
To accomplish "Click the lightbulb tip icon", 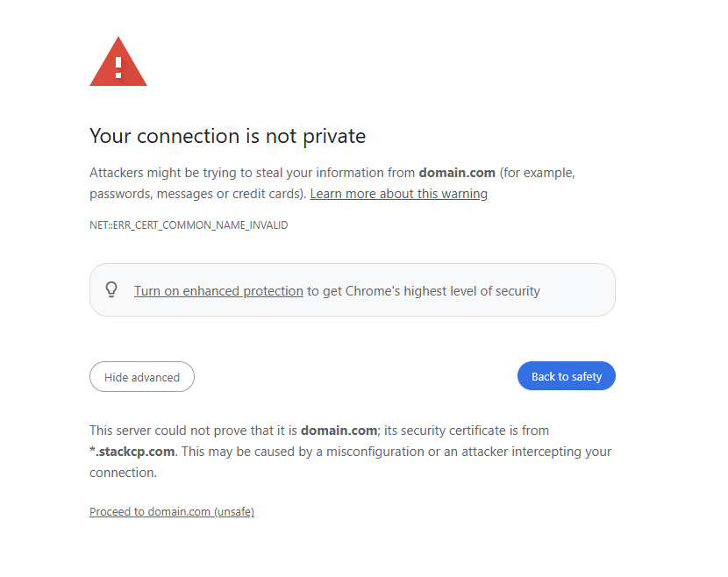I will [x=111, y=289].
